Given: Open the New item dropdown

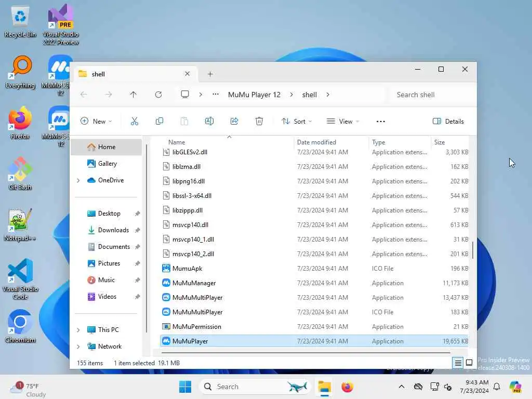Looking at the screenshot, I should 96,122.
